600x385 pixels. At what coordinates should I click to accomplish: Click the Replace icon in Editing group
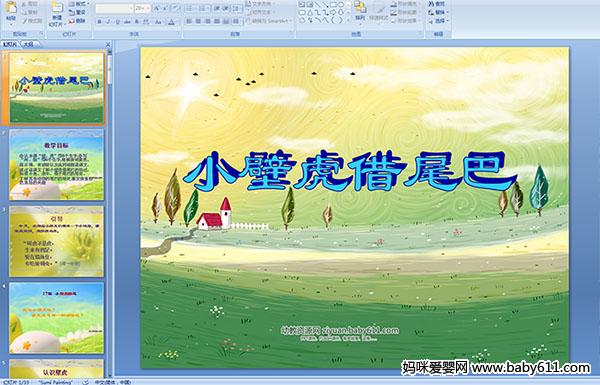437,12
